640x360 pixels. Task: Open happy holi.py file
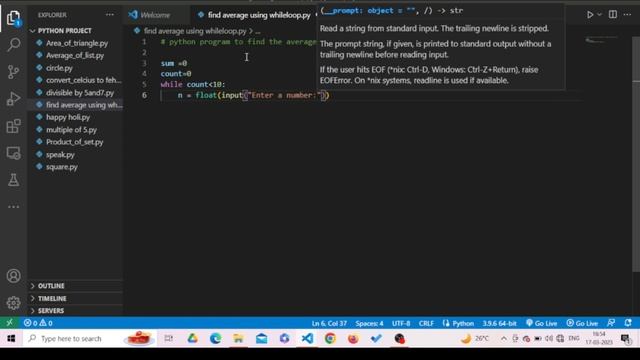coord(68,117)
